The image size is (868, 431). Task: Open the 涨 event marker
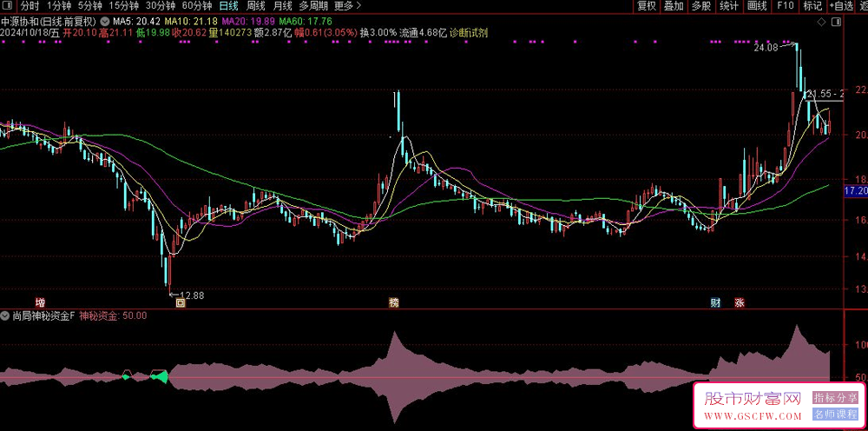pos(739,303)
